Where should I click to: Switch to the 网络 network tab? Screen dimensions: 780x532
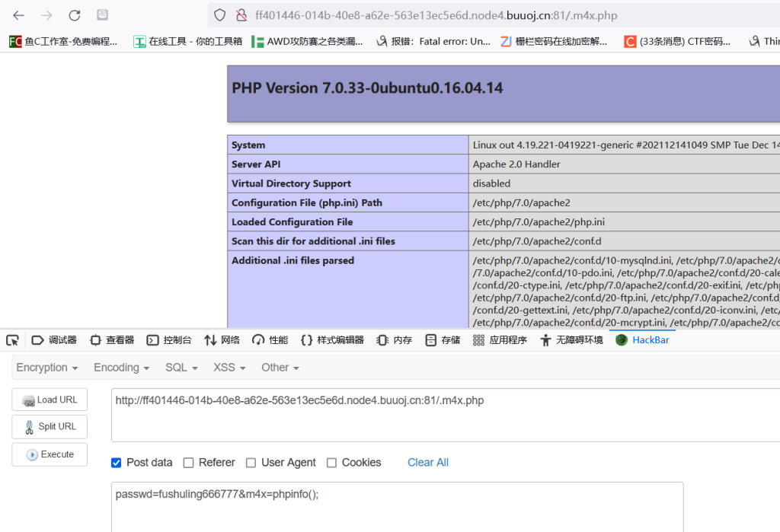point(221,340)
